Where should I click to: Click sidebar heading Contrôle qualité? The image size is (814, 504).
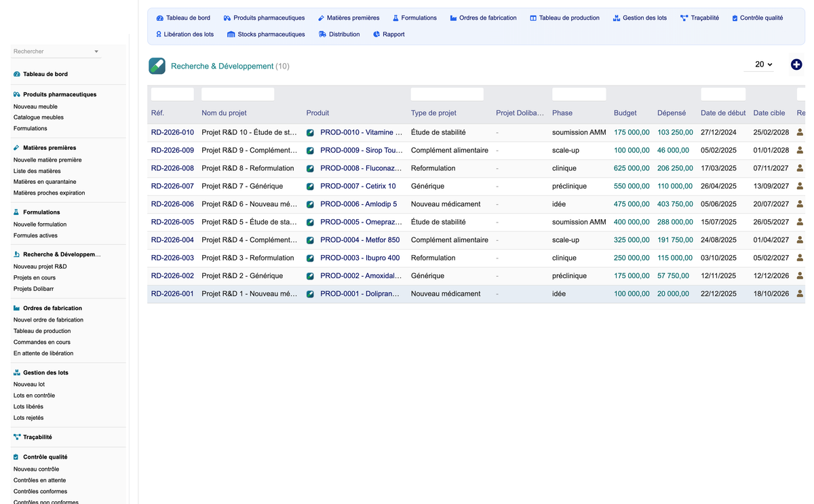click(45, 457)
